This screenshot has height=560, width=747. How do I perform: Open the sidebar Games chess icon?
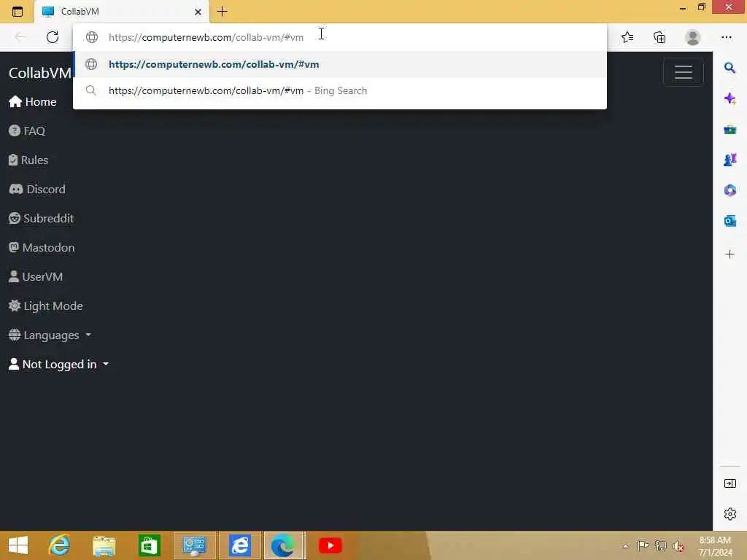(729, 160)
